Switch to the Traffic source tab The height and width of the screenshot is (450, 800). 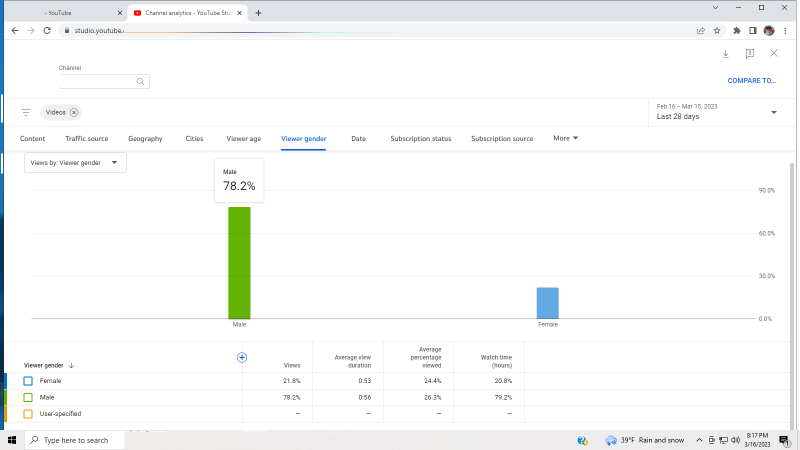click(86, 139)
